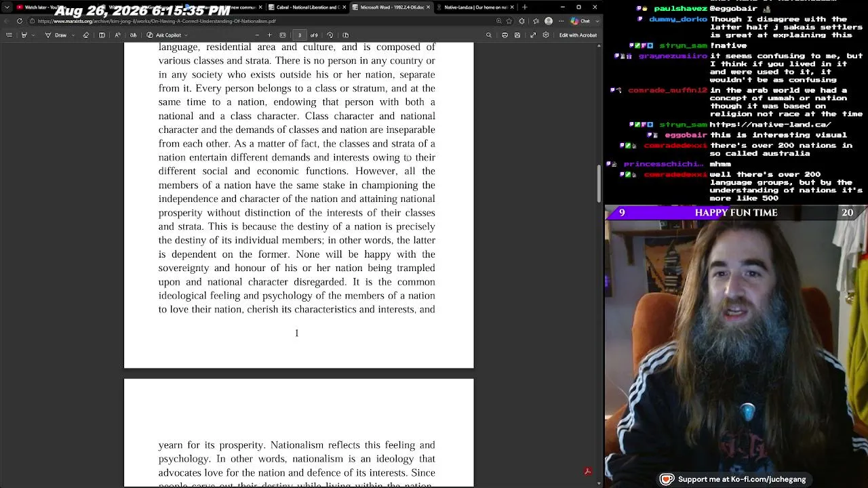Rotate the PDF page
The image size is (868, 488).
coord(330,35)
